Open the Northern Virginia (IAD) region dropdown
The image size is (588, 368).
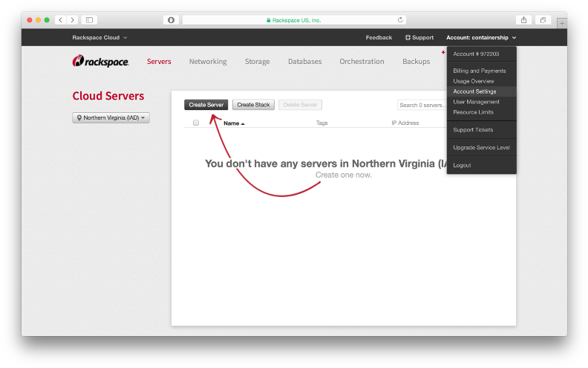pyautogui.click(x=111, y=117)
